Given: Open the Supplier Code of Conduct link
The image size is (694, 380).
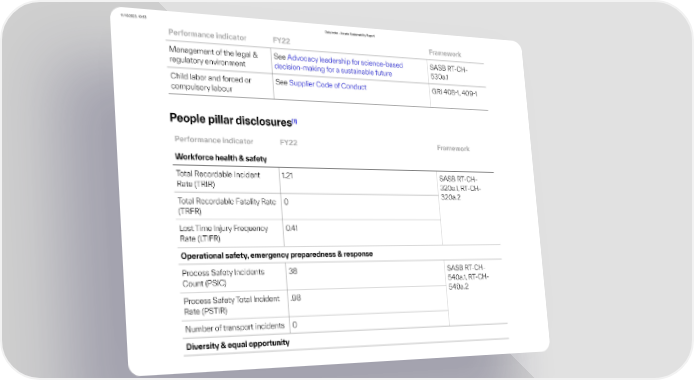Looking at the screenshot, I should coord(328,84).
